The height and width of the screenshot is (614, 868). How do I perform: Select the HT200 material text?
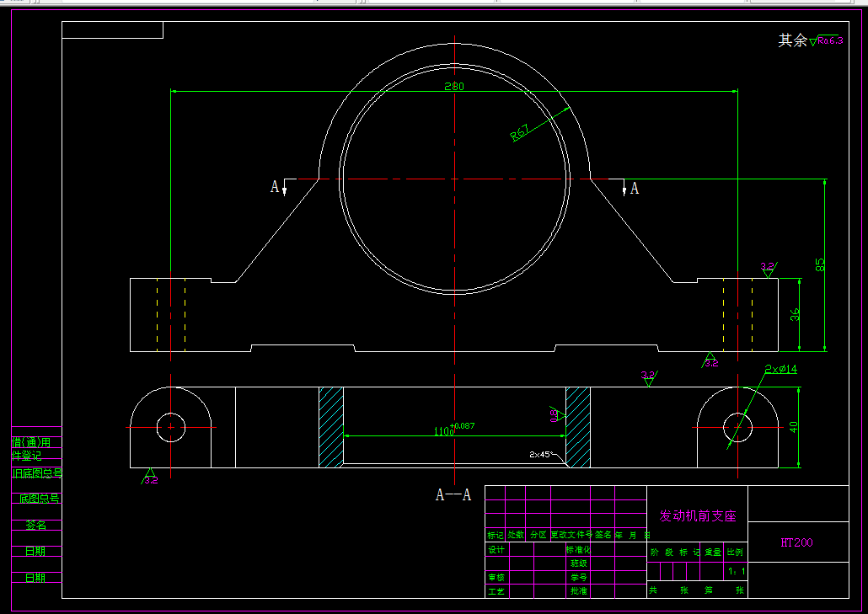pos(796,542)
